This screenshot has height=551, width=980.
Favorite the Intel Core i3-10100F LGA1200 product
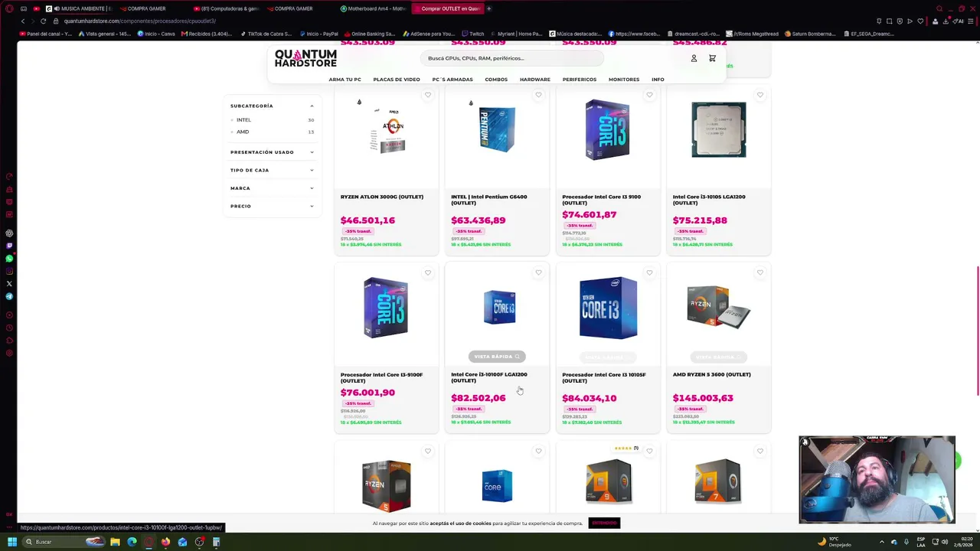(x=538, y=272)
